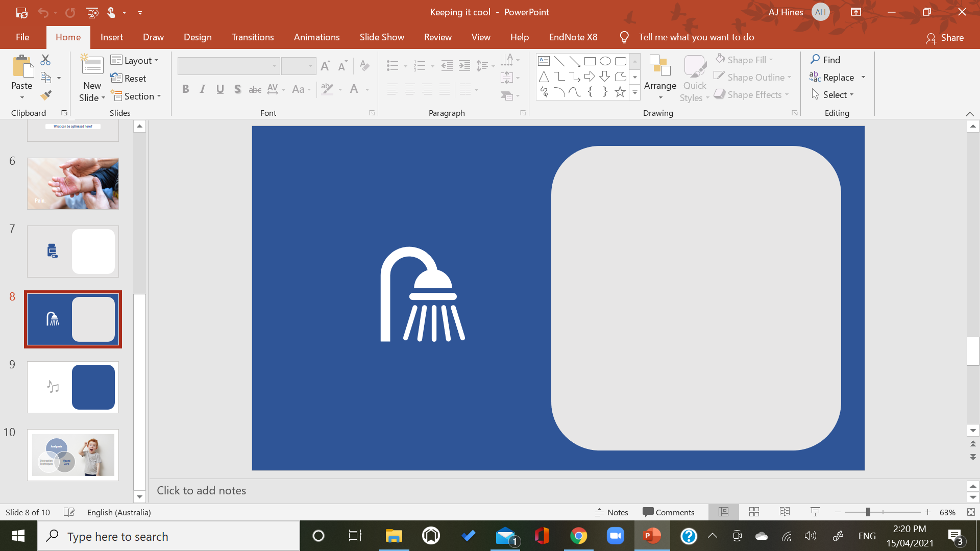Open the Replace options arrow

point(864,78)
